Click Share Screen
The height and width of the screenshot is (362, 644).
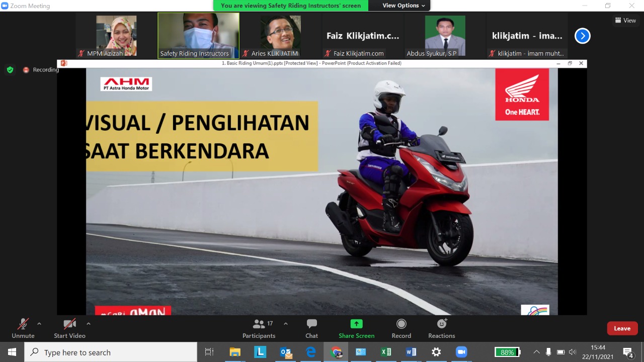coord(356,328)
